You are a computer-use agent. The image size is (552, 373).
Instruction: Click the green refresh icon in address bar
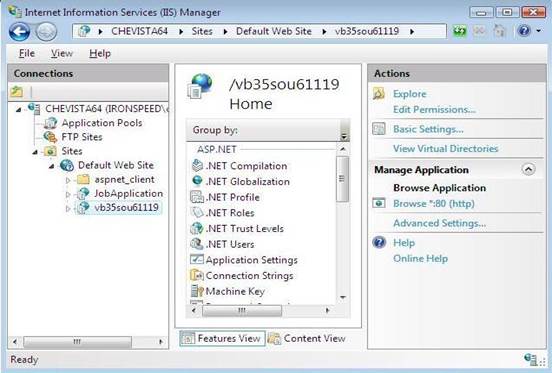tap(459, 31)
